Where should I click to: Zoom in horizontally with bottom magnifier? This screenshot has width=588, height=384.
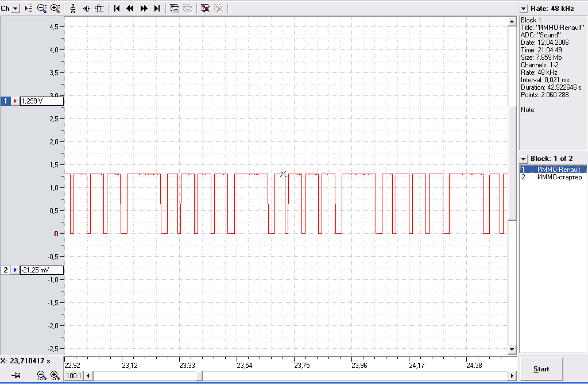(x=55, y=375)
